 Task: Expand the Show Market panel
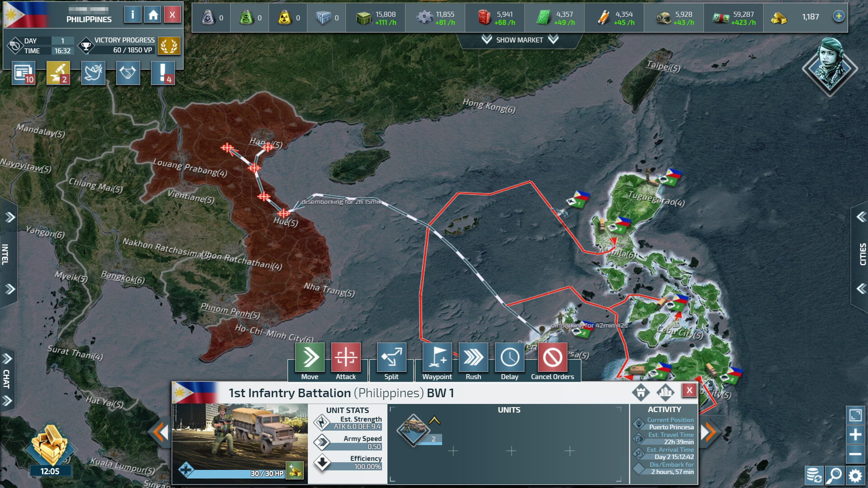[519, 40]
